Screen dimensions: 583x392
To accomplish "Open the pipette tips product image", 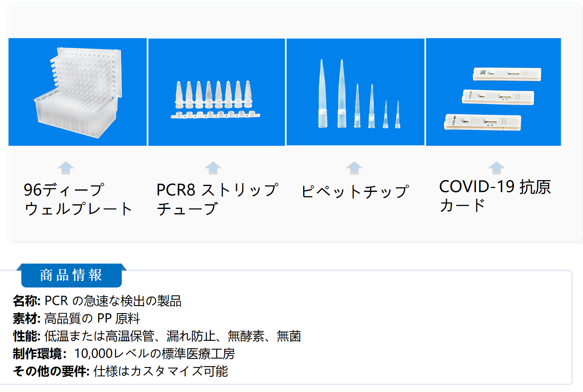I will tap(355, 92).
